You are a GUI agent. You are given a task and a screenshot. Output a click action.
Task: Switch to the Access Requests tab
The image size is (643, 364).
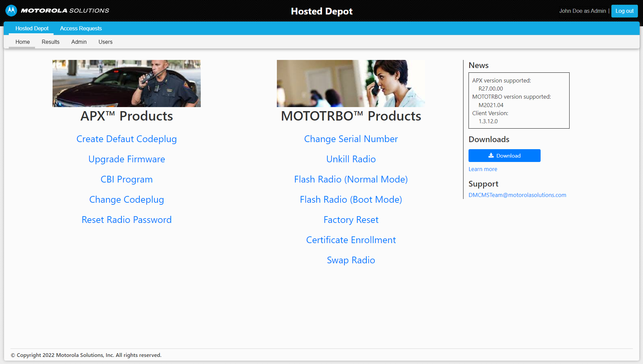coord(81,28)
